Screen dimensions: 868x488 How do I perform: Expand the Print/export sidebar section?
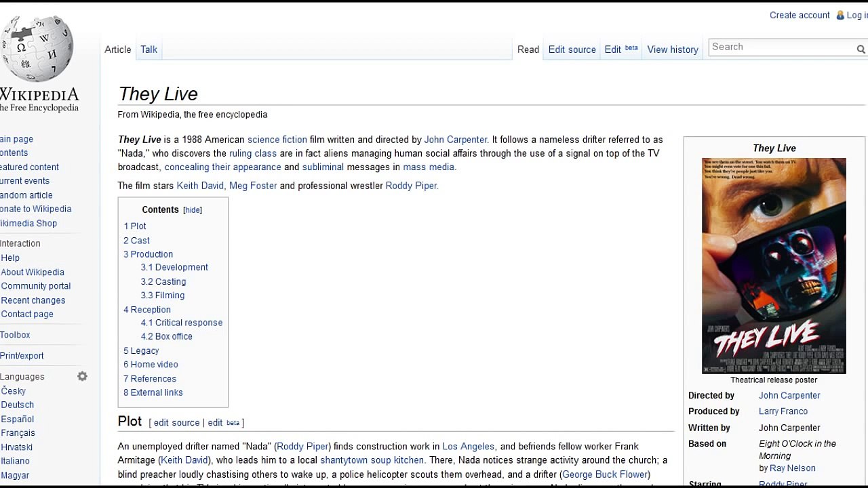click(22, 356)
